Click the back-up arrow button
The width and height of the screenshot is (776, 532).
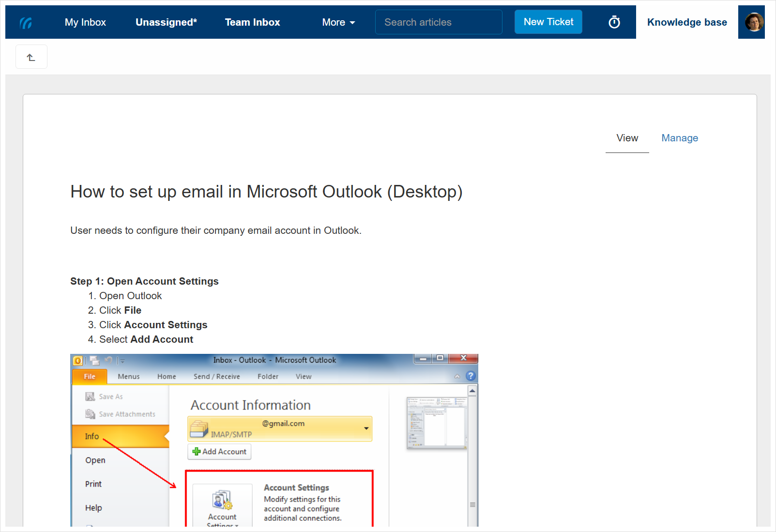[31, 57]
